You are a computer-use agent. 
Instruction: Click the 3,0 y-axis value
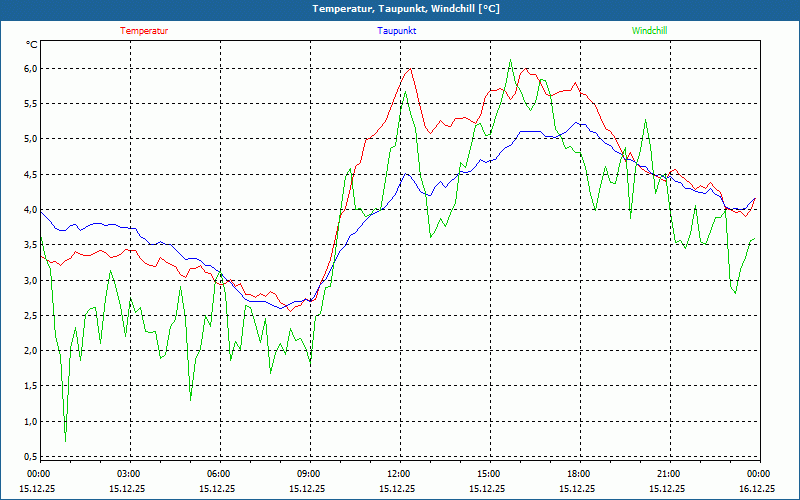pyautogui.click(x=31, y=280)
